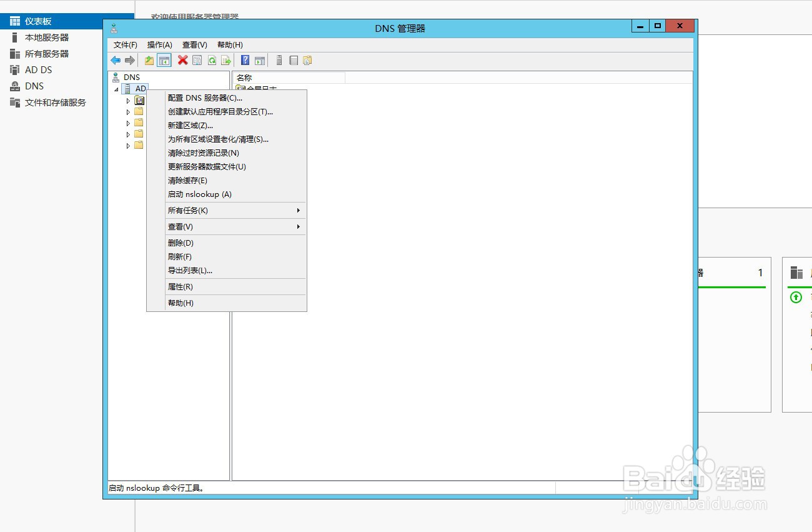This screenshot has height=532, width=812.
Task: Open the 文件(F) menu
Action: [x=126, y=45]
